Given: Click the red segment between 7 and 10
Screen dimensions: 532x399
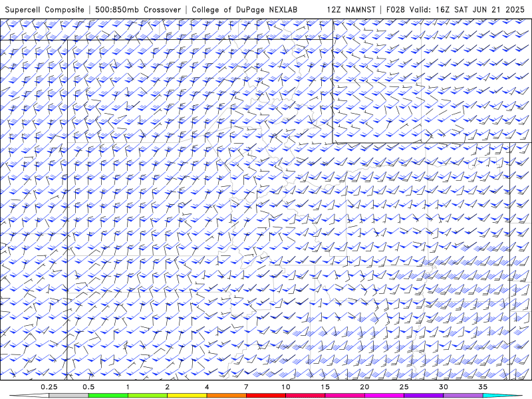Looking at the screenshot, I should pos(266,396).
